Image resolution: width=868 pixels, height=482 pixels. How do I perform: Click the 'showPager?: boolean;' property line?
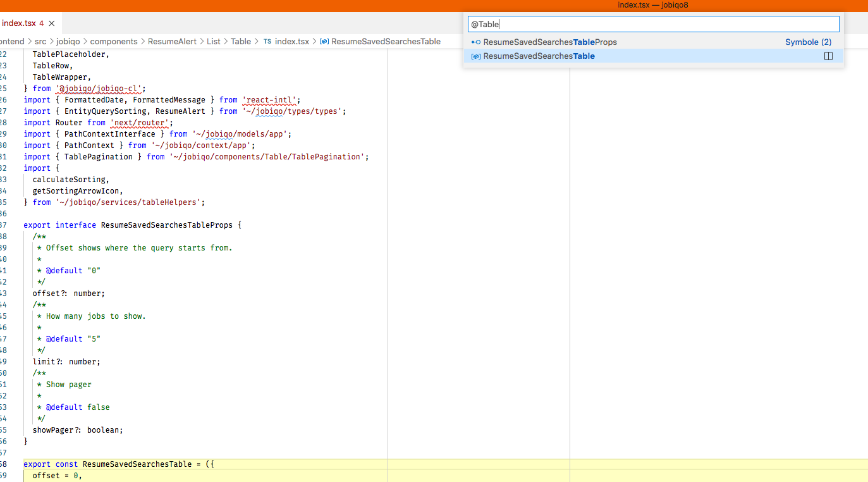78,429
